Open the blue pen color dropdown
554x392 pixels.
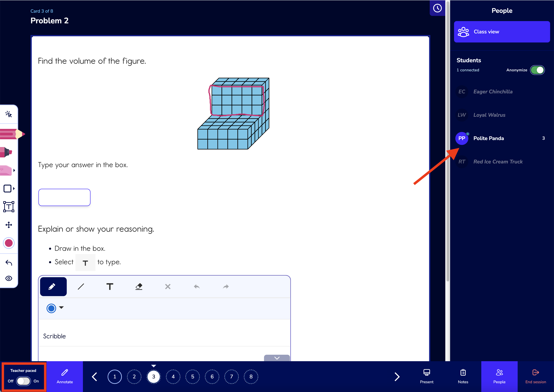coord(55,308)
